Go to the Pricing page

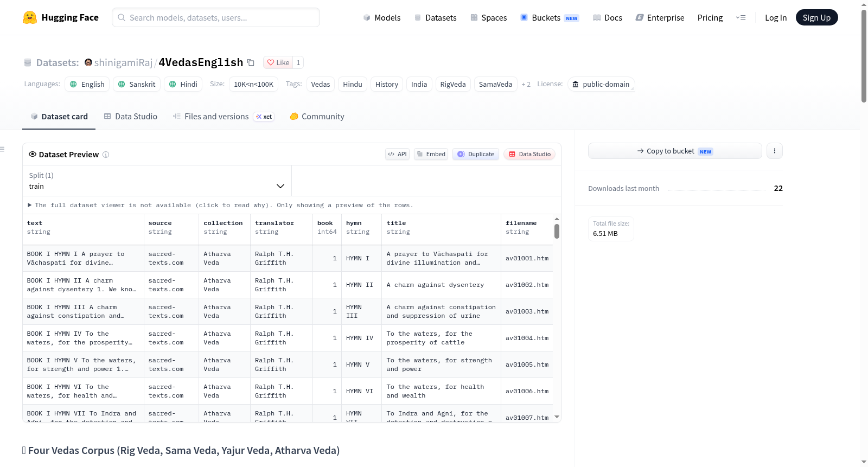(710, 17)
